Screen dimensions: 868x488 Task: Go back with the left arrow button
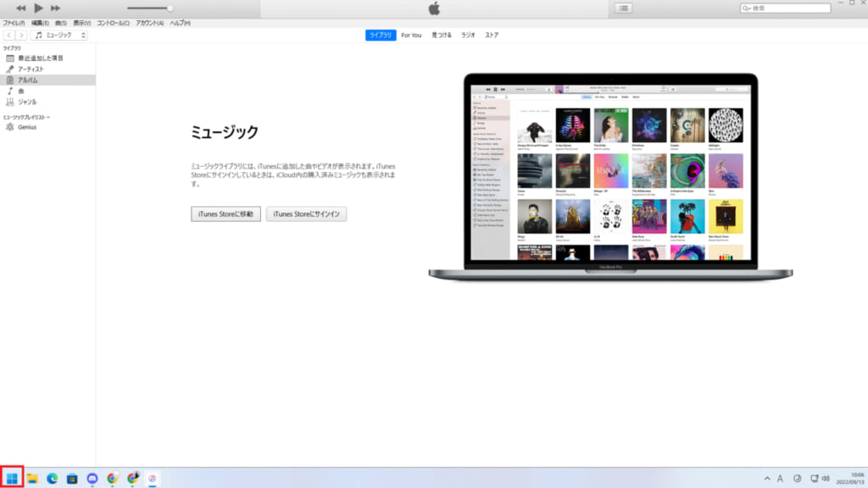click(x=8, y=35)
